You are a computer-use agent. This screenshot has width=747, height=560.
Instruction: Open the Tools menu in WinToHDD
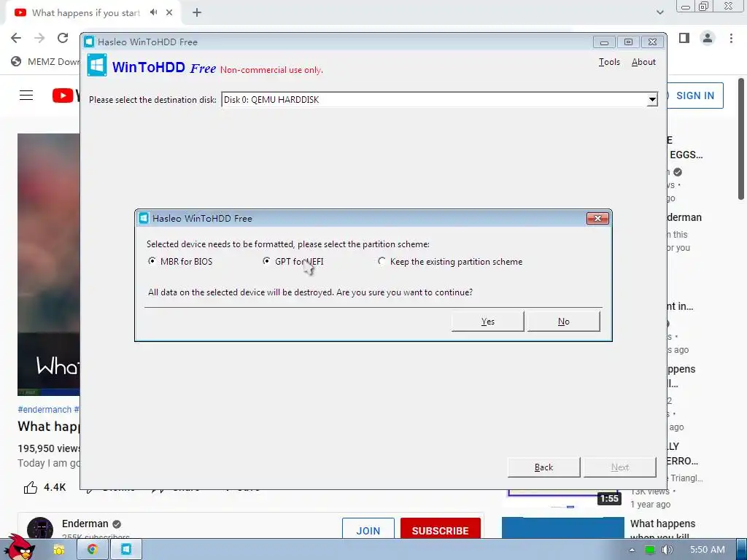[x=609, y=62]
